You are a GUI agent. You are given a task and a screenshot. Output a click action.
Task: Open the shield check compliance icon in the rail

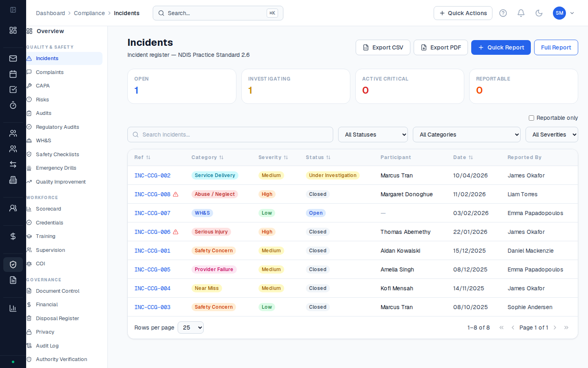click(13, 265)
